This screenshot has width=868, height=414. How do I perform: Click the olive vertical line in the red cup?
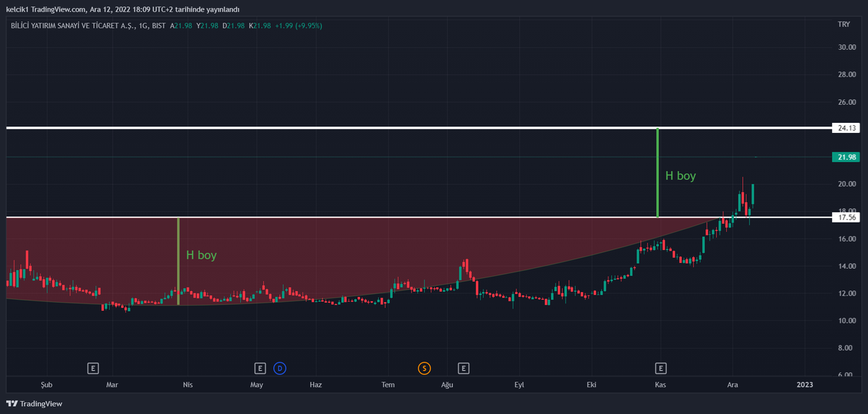(178, 261)
